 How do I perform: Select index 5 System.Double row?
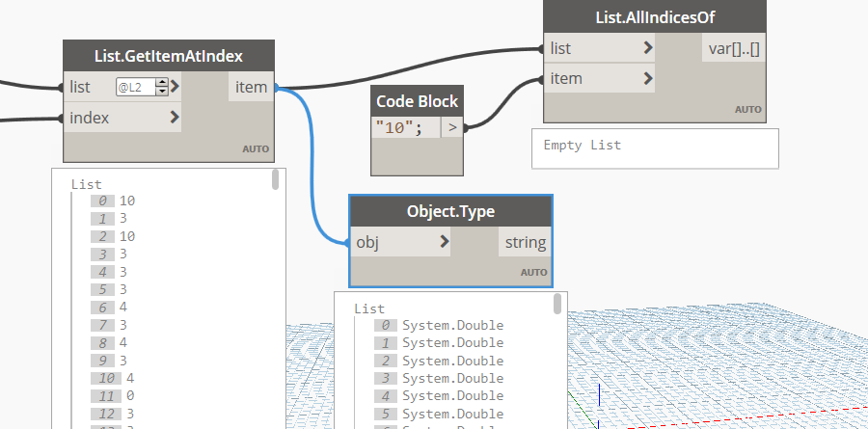click(x=439, y=414)
